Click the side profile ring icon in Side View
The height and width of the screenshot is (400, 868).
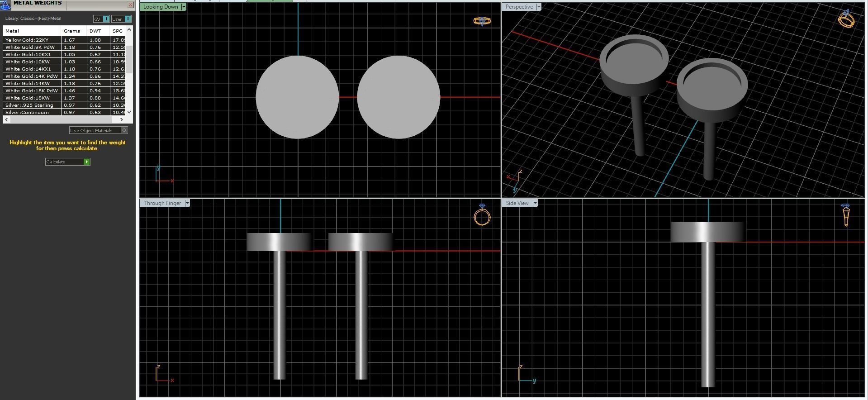click(846, 215)
